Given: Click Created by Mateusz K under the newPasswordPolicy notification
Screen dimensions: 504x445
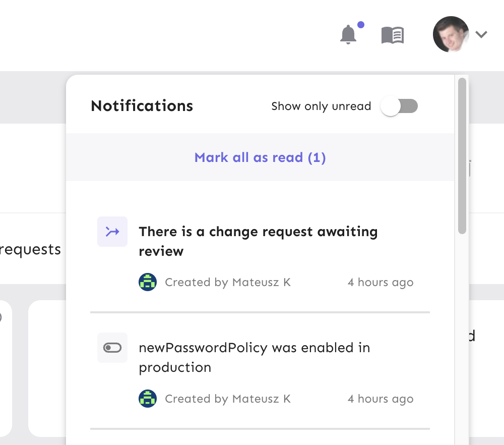Looking at the screenshot, I should (228, 399).
